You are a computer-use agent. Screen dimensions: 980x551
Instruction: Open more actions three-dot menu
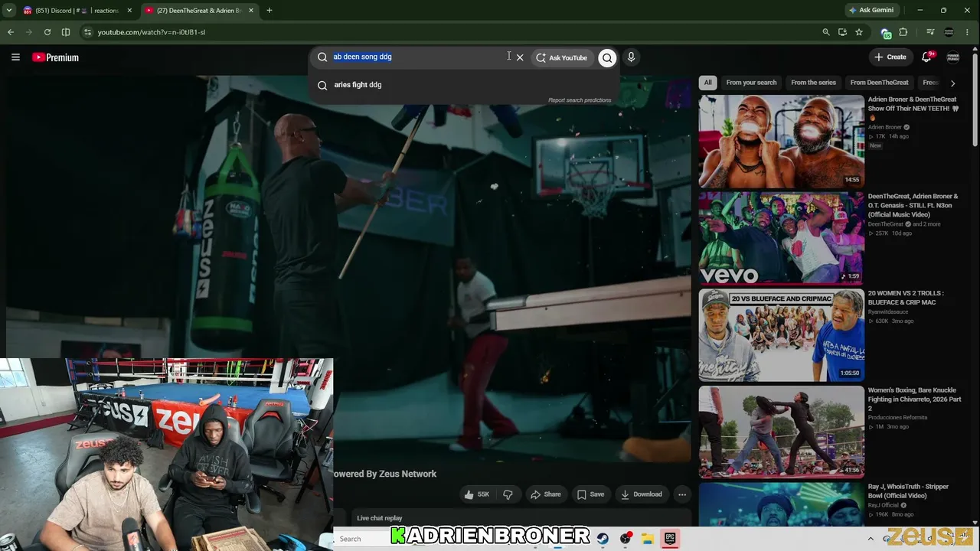(x=682, y=494)
